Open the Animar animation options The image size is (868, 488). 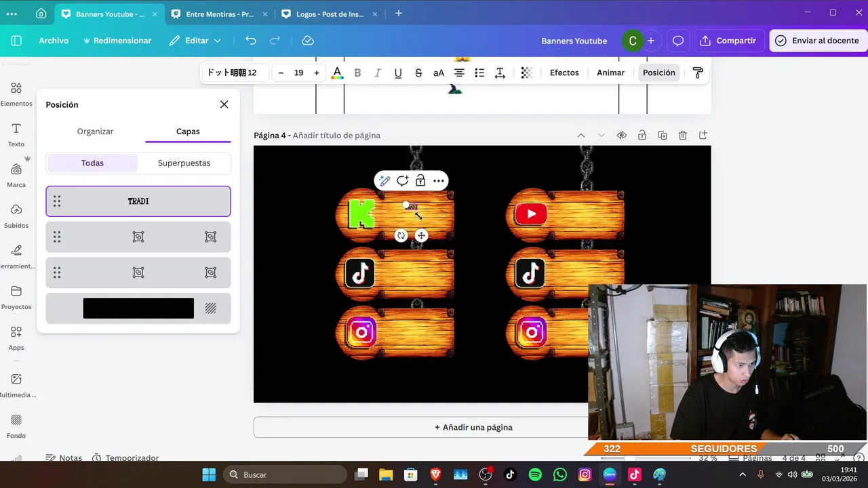pyautogui.click(x=610, y=73)
